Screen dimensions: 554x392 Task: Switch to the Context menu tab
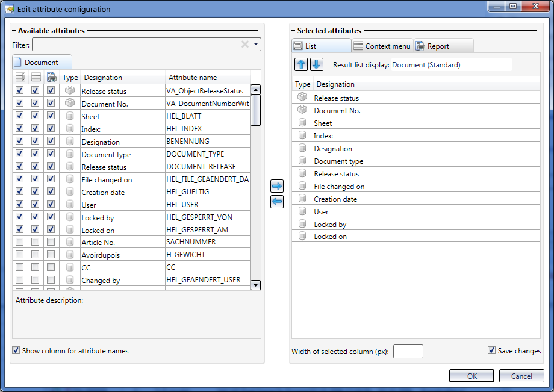(x=382, y=46)
